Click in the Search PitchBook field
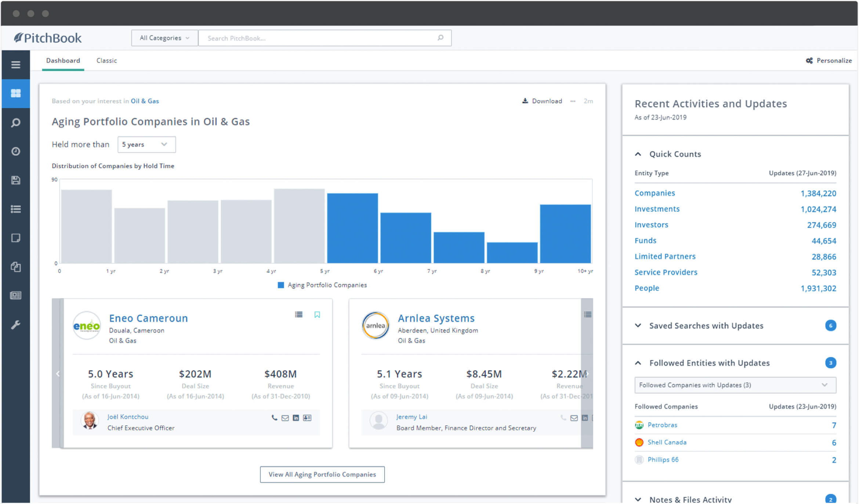The width and height of the screenshot is (859, 504). click(x=325, y=38)
